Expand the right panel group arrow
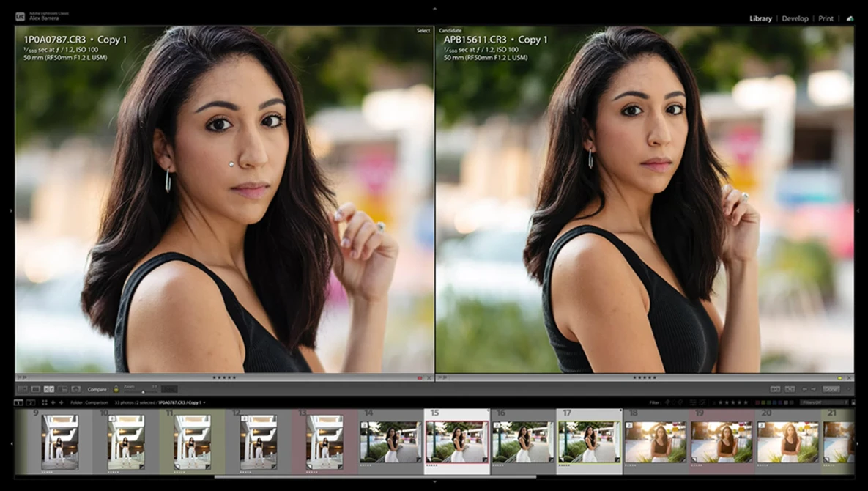The width and height of the screenshot is (868, 491). click(858, 210)
